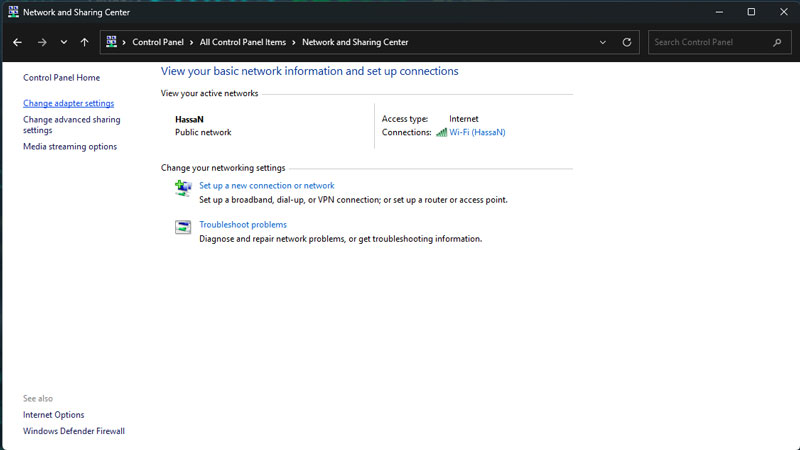Open All Control Panel Items breadcrumb
Screen dimensions: 800x450
(x=243, y=42)
